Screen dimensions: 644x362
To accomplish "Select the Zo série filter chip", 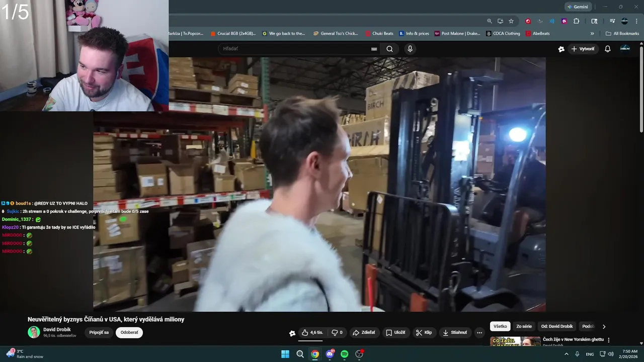I will [x=524, y=326].
